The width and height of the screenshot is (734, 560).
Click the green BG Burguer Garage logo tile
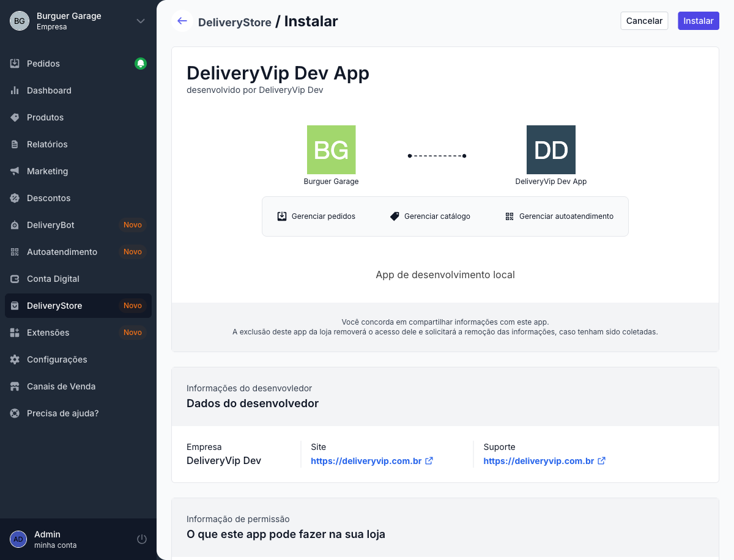pyautogui.click(x=331, y=150)
